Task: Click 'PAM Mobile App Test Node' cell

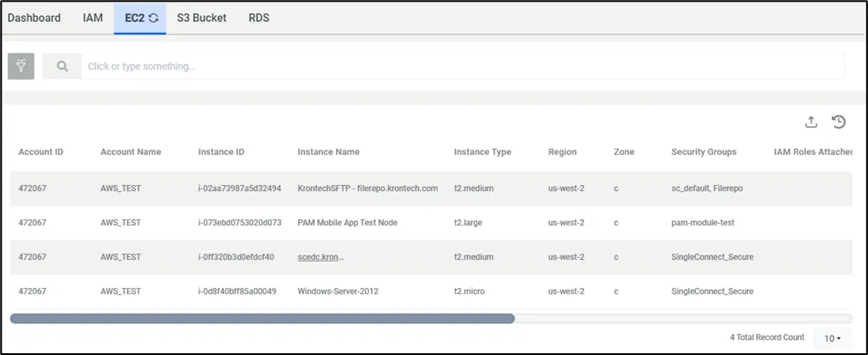Action: 348,223
